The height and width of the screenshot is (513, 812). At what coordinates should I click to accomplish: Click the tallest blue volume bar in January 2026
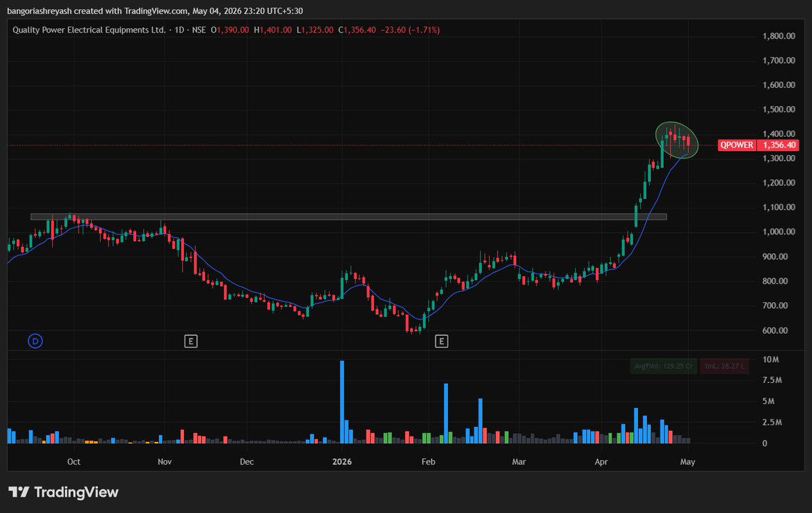pos(342,402)
